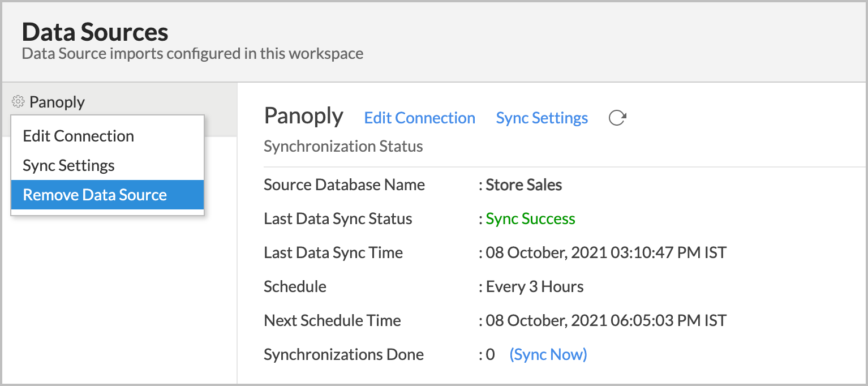Click the large Panoply title in details pane

304,116
